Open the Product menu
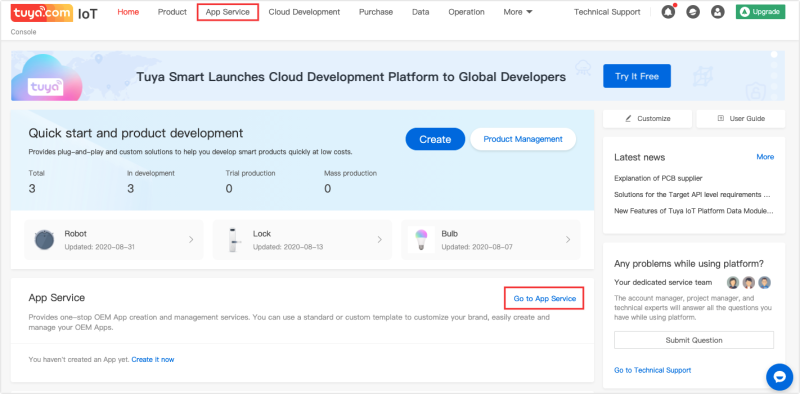This screenshot has width=800, height=394. (172, 12)
